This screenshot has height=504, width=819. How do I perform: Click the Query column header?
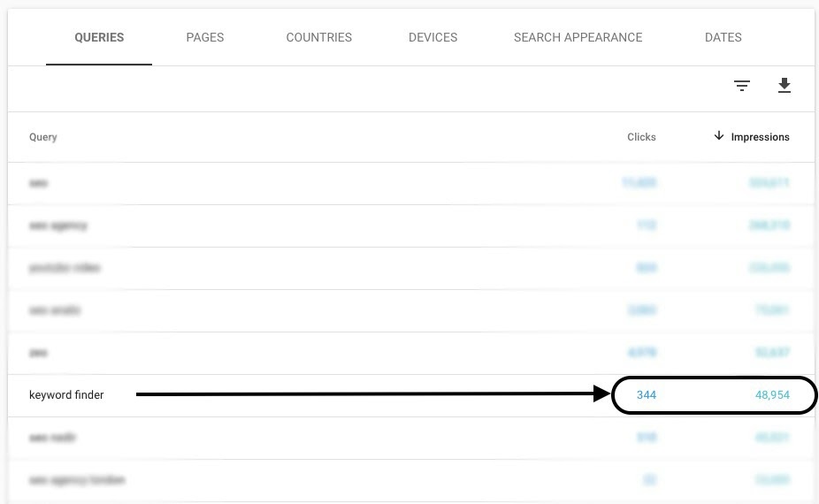[42, 137]
